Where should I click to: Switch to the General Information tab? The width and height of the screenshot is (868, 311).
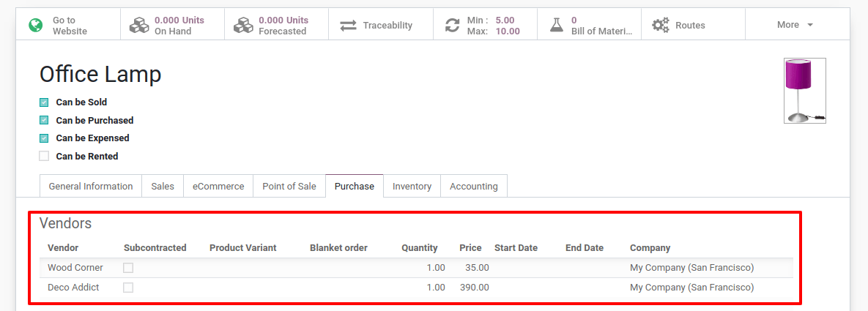(x=91, y=187)
